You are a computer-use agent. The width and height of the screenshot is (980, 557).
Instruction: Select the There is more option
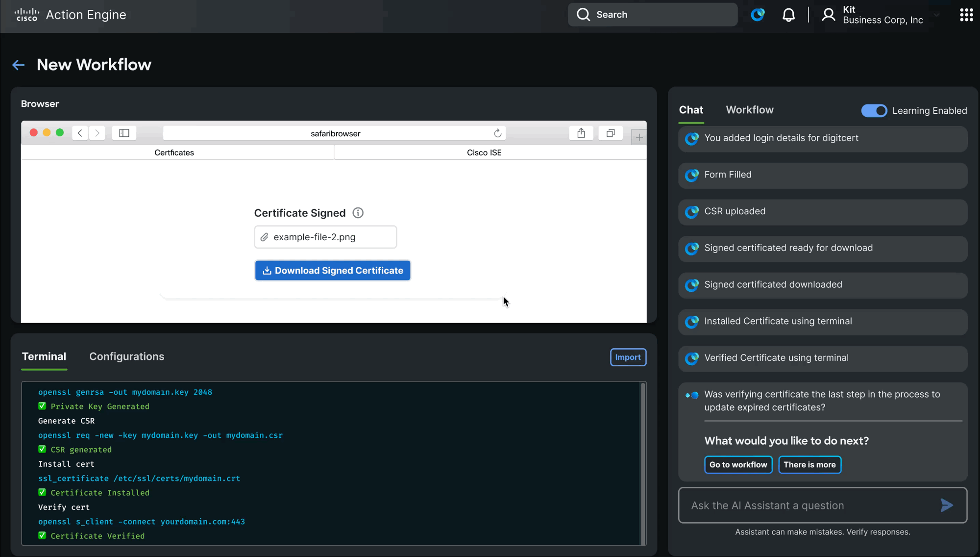(x=809, y=465)
